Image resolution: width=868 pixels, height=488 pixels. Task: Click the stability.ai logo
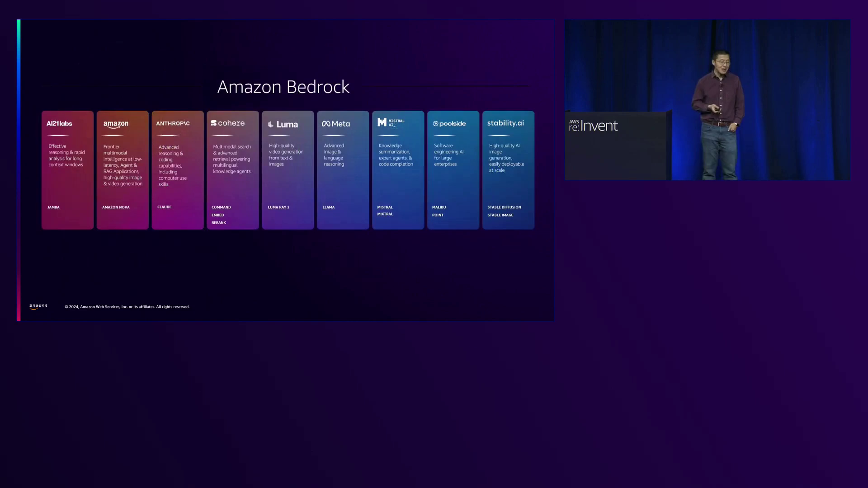tap(505, 123)
